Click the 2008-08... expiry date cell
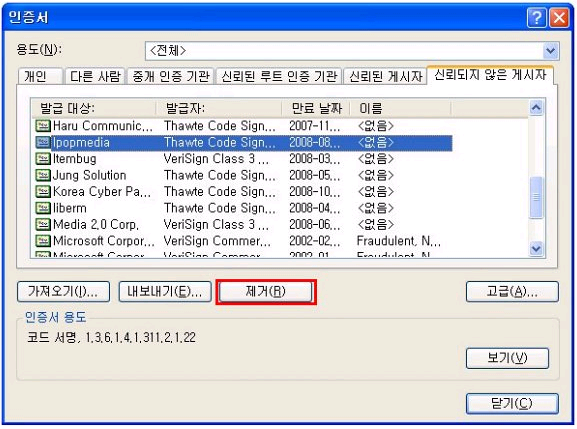This screenshot has height=429, width=577. click(x=315, y=142)
